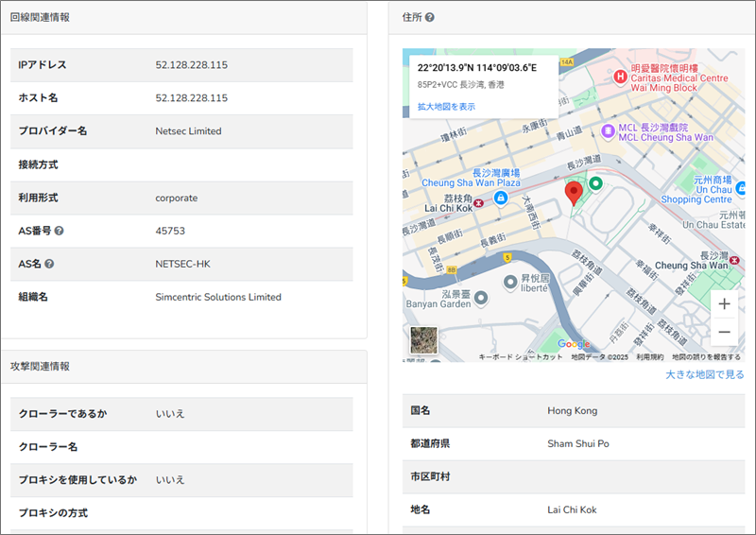Image resolution: width=756 pixels, height=535 pixels.
Task: Open 利用規約 link on the map
Action: click(x=650, y=357)
